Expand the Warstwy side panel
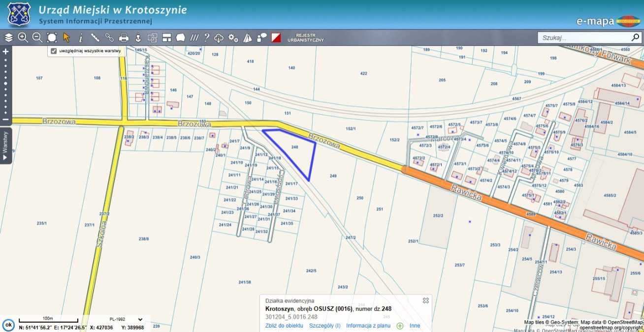 click(5, 146)
